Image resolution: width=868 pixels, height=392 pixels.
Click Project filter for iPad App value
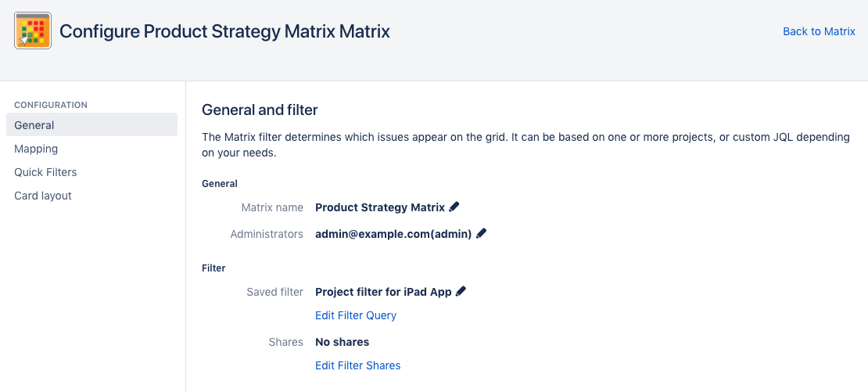[383, 292]
